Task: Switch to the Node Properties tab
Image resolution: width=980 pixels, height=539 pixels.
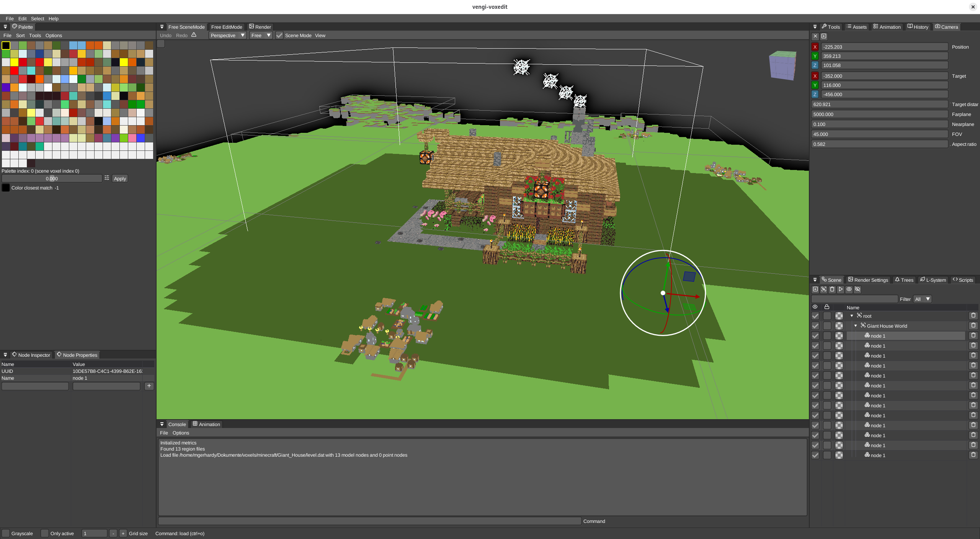Action: 77,355
